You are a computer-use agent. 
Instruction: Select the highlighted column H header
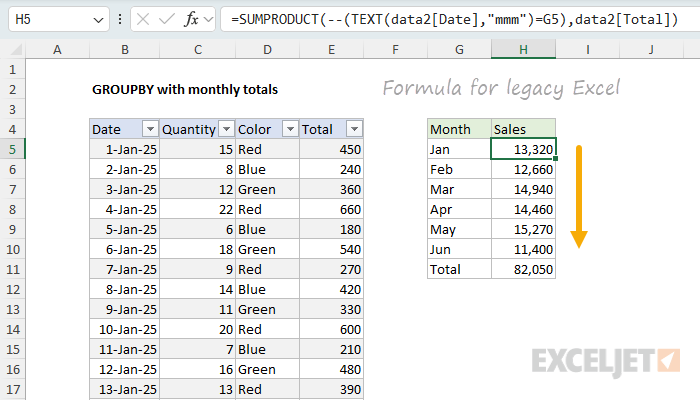coord(523,49)
